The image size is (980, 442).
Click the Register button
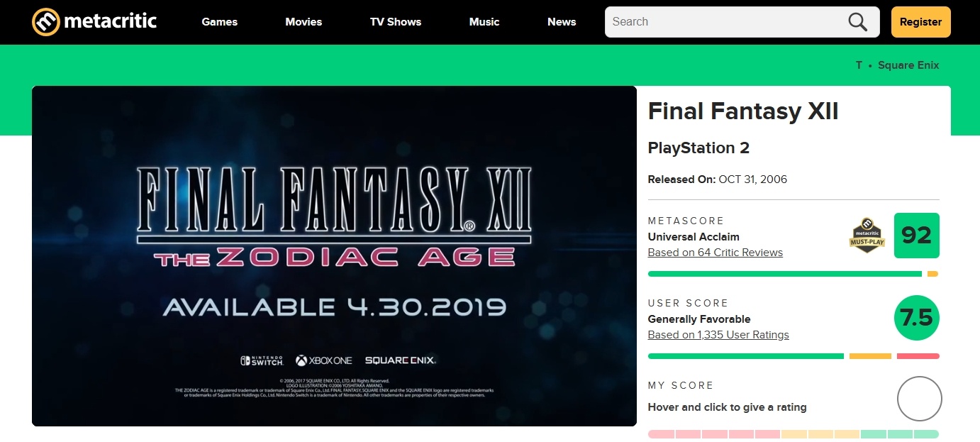coord(920,21)
